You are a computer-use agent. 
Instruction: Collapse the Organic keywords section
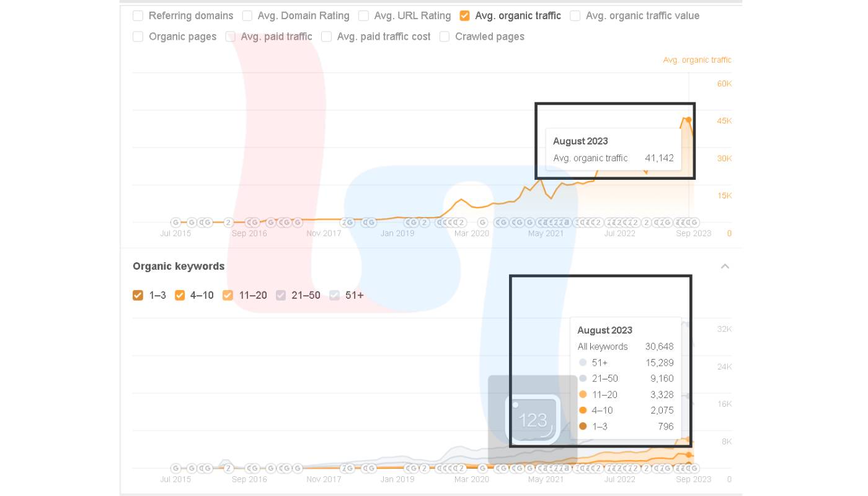pyautogui.click(x=725, y=267)
